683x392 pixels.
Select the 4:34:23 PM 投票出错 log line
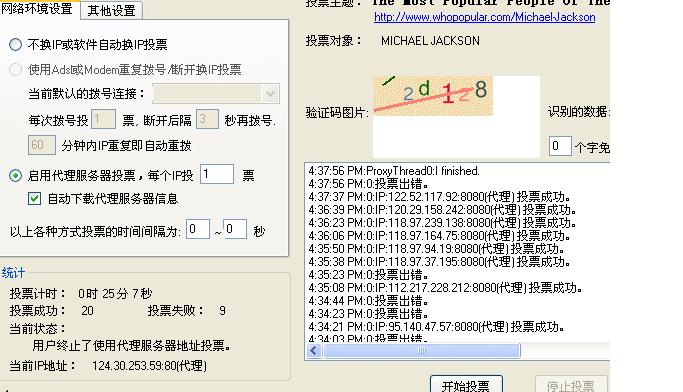[369, 314]
